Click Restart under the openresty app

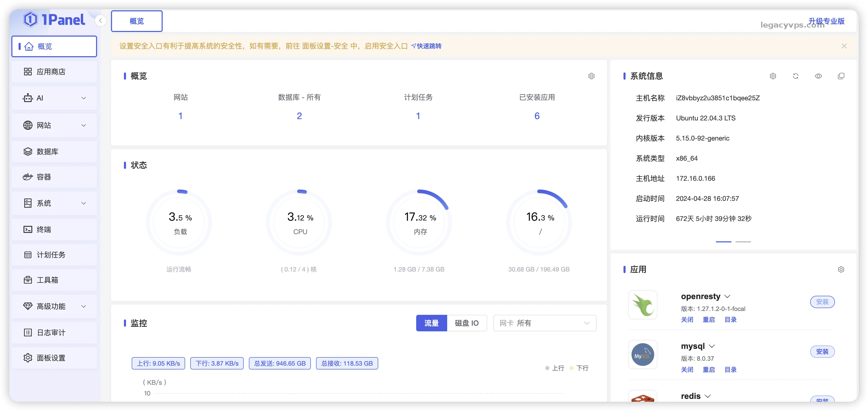(x=709, y=320)
